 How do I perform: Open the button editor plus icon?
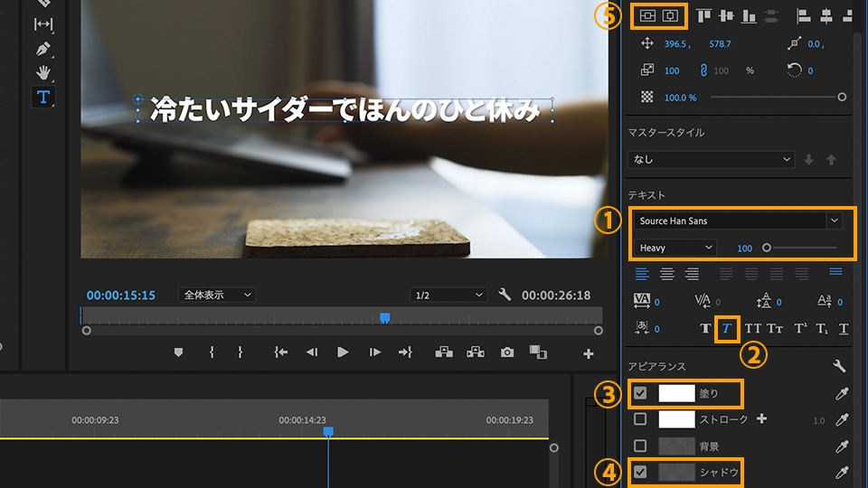pos(588,353)
